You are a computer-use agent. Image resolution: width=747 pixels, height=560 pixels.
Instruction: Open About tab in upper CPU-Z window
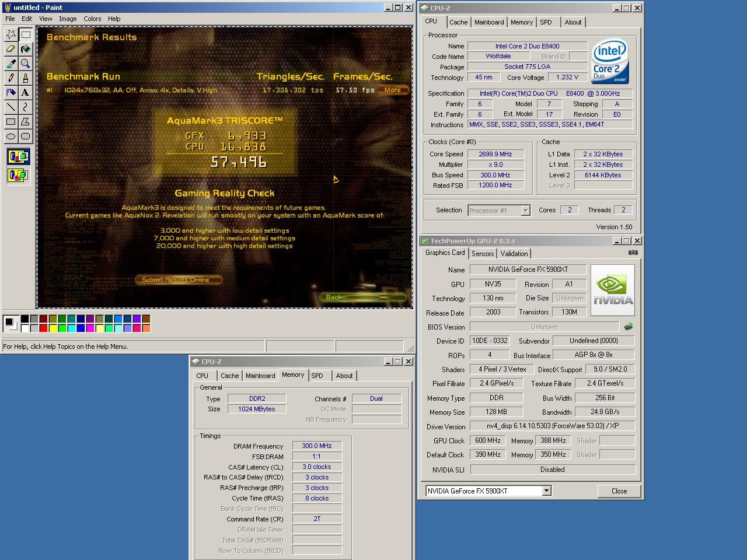[x=573, y=22]
